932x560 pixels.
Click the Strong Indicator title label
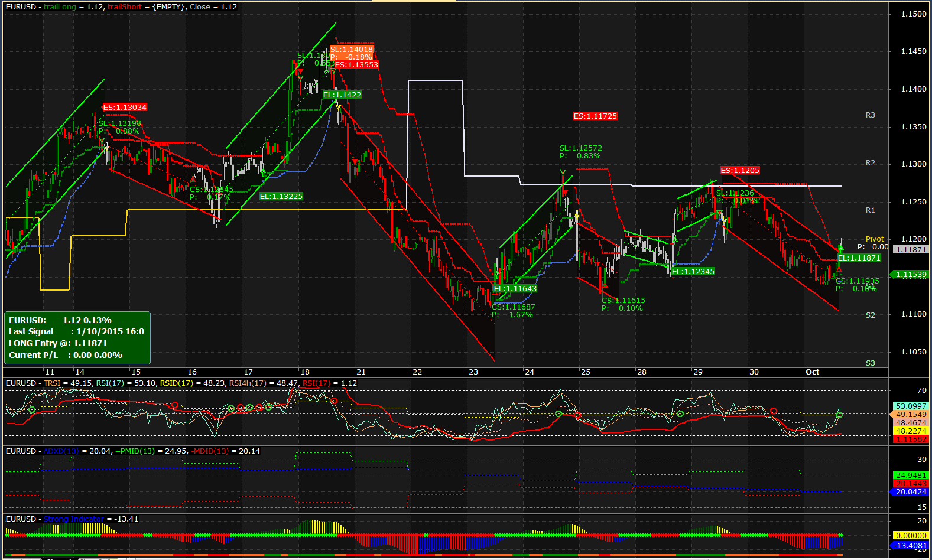click(x=74, y=519)
